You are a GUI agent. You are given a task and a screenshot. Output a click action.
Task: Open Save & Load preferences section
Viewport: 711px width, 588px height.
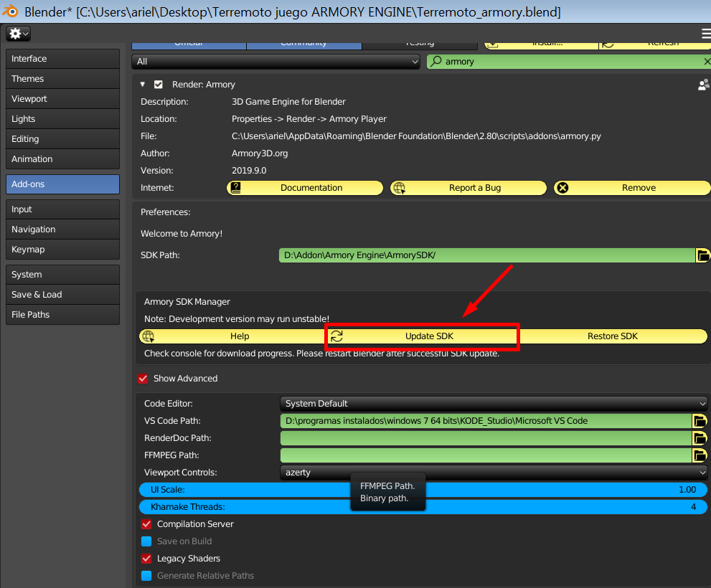coord(62,294)
